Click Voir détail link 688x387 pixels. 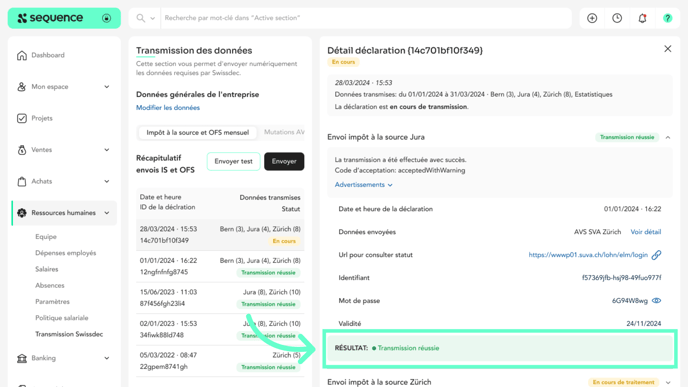[x=645, y=232]
